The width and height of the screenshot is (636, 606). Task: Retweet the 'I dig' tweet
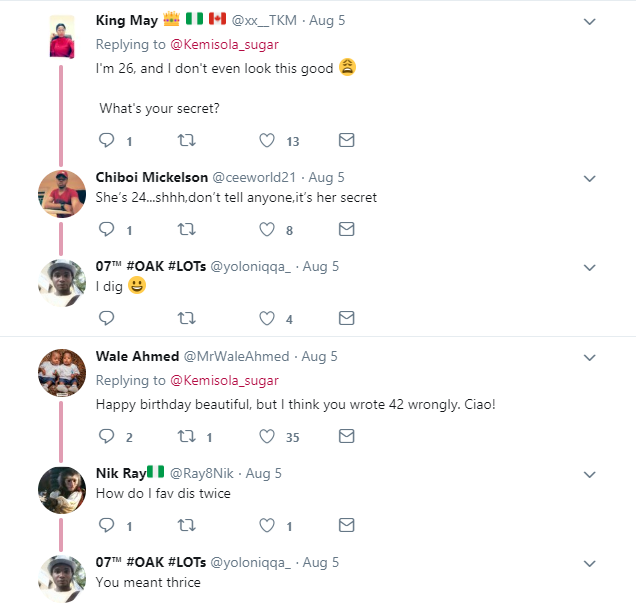[x=185, y=319]
